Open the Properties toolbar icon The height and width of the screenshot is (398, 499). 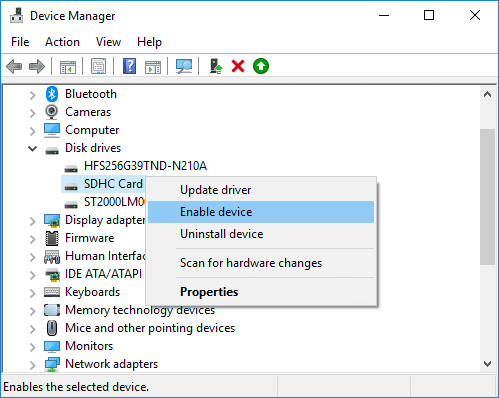point(99,66)
